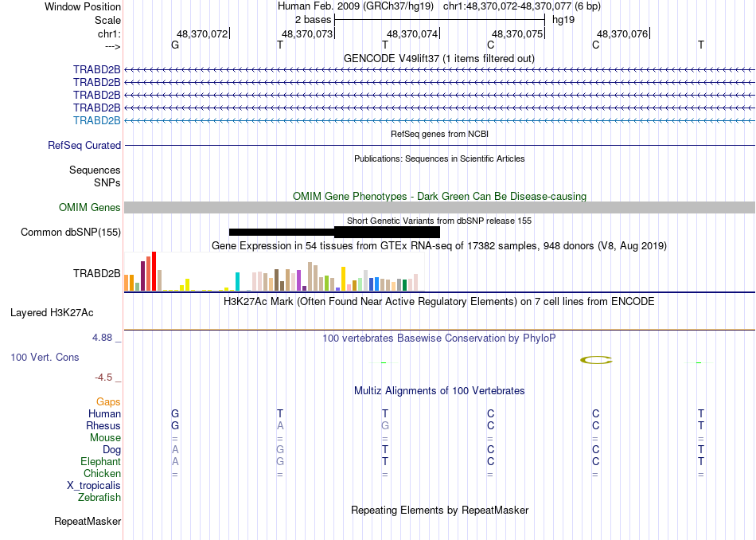Click the chr1: label of the ruler
This screenshot has width=756, height=540.
(109, 33)
